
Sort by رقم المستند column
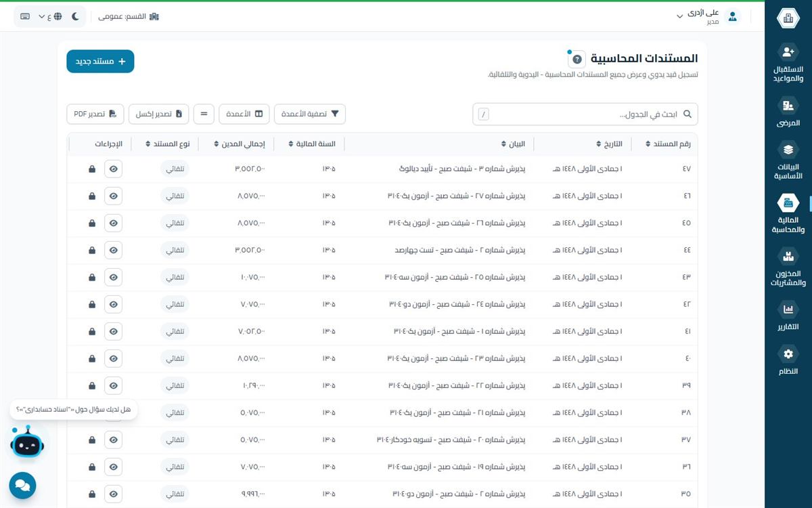(668, 144)
